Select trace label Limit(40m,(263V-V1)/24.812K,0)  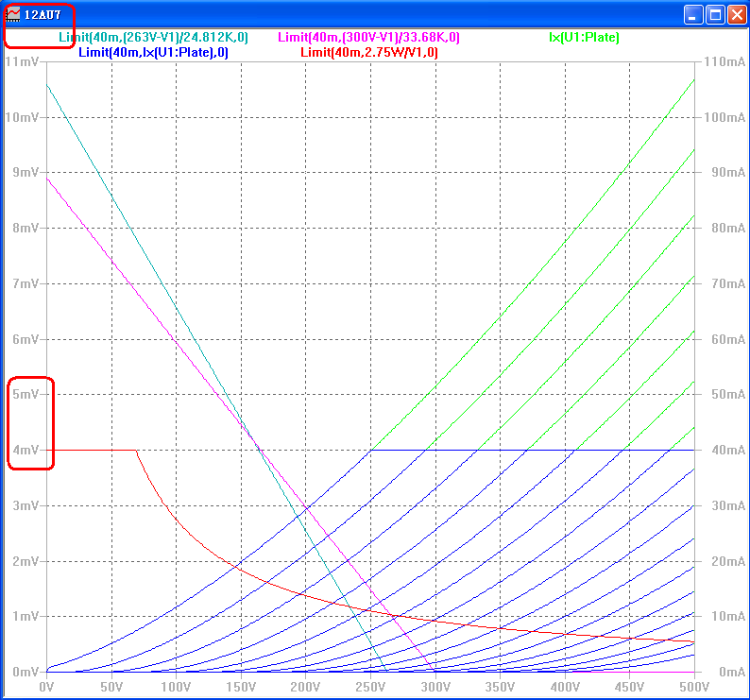tap(154, 38)
